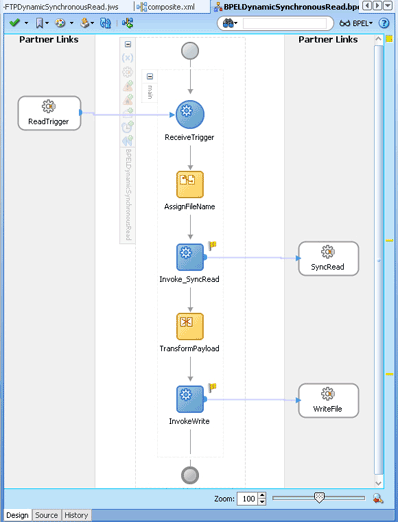Click the green-arrow toolbar icon after the separator
The height and width of the screenshot is (522, 398).
click(128, 23)
